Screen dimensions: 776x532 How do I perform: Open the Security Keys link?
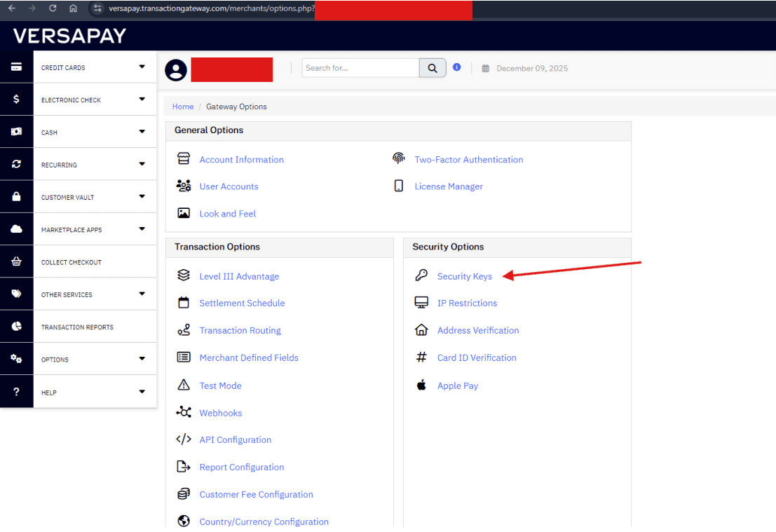(464, 276)
